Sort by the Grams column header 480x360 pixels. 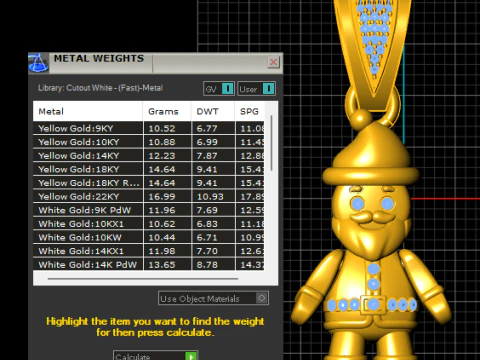tap(167, 111)
